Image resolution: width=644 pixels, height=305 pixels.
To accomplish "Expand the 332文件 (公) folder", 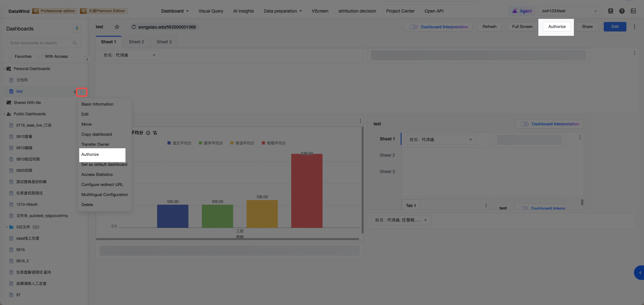I will tap(7, 227).
